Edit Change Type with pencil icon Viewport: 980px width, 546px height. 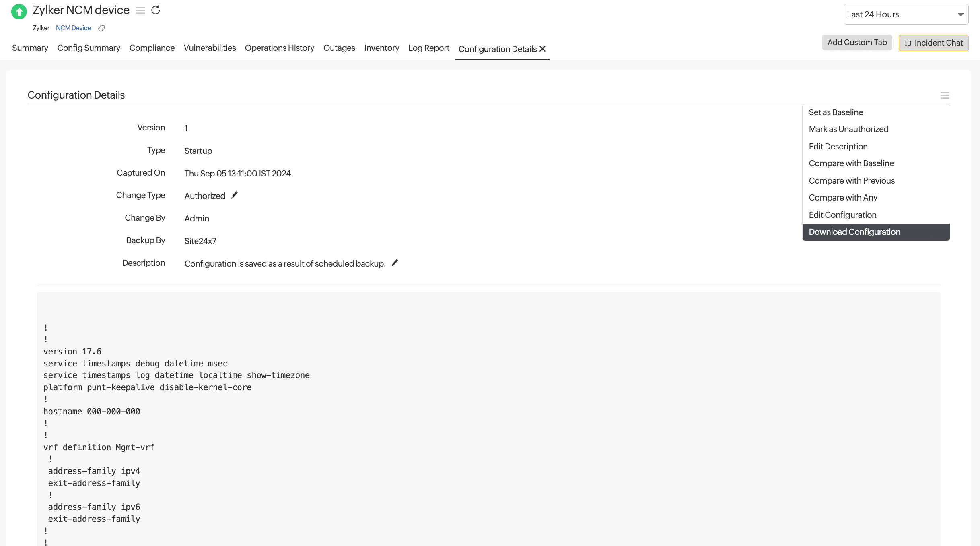[x=235, y=195]
